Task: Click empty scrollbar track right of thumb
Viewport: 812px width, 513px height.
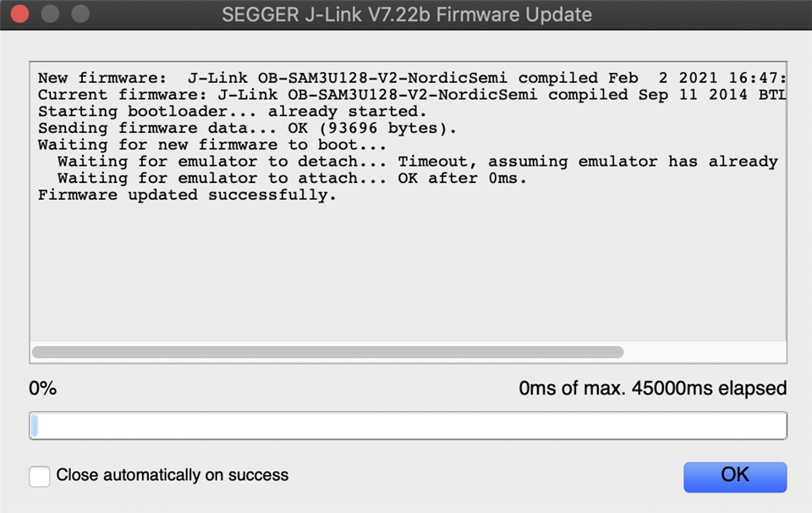Action: click(x=705, y=352)
